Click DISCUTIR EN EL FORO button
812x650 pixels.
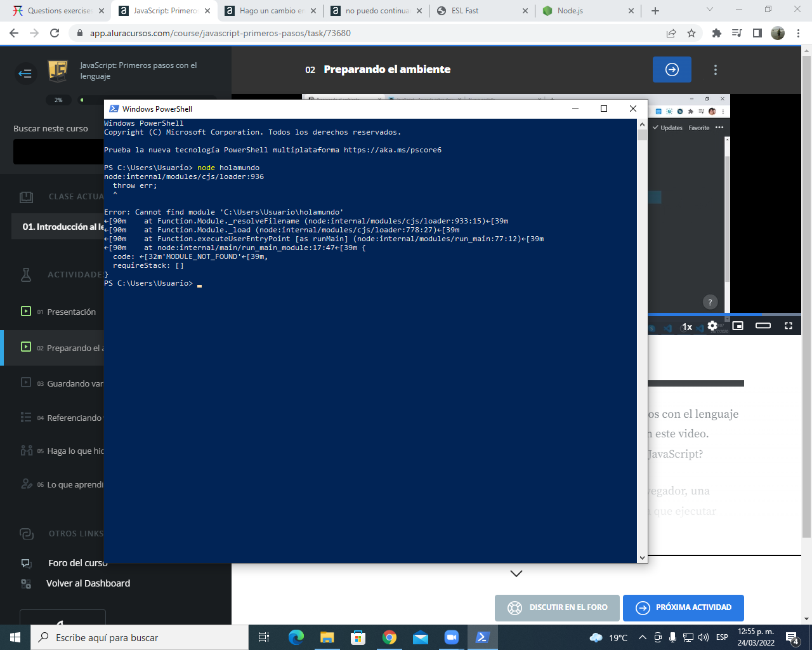[556, 607]
